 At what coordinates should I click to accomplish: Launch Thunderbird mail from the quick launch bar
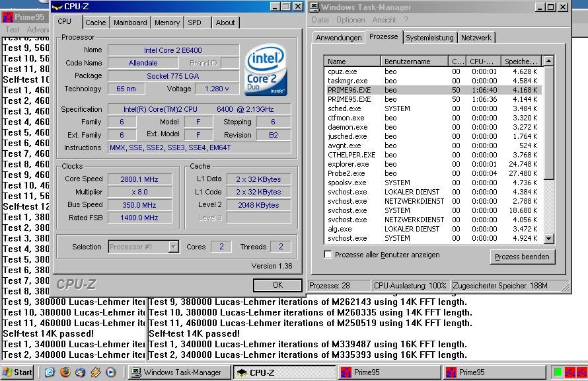tap(80, 372)
